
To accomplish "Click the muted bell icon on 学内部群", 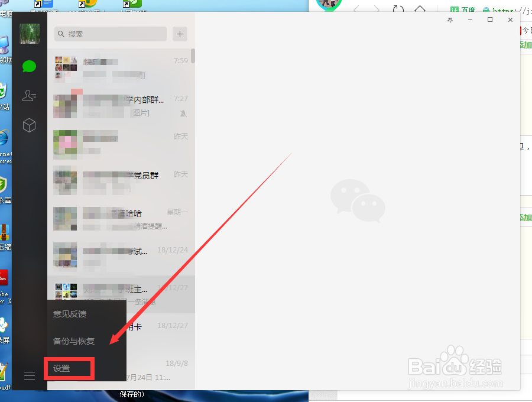I will pos(183,114).
